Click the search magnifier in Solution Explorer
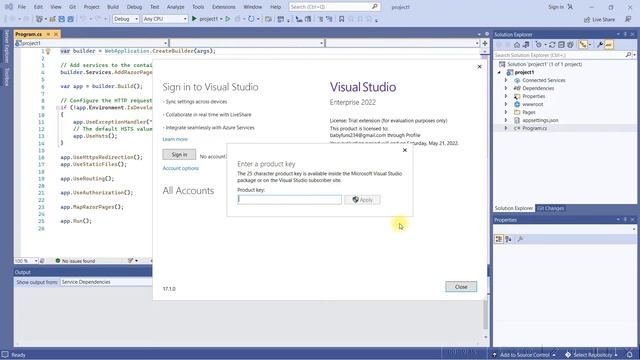The height and width of the screenshot is (360, 640). click(x=628, y=55)
